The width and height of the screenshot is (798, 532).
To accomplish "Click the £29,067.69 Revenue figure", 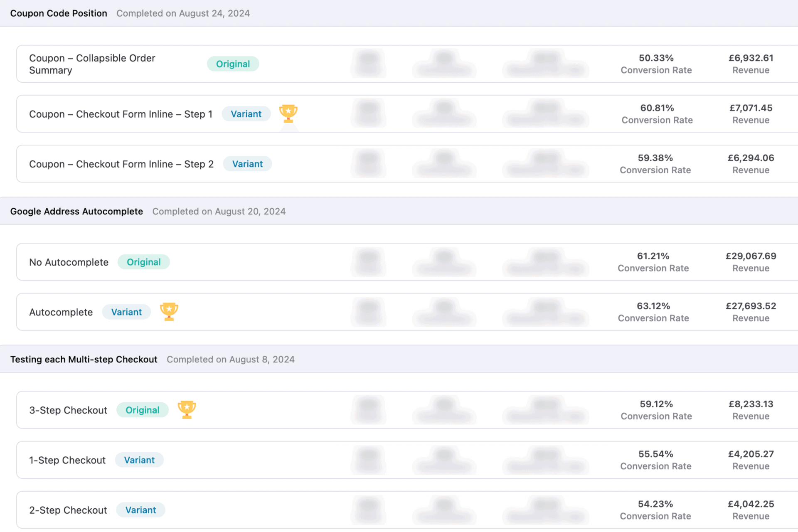I will coord(751,256).
